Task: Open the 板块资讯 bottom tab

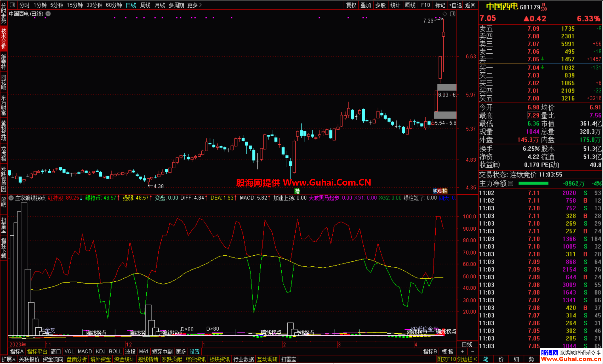Action: click(x=220, y=359)
